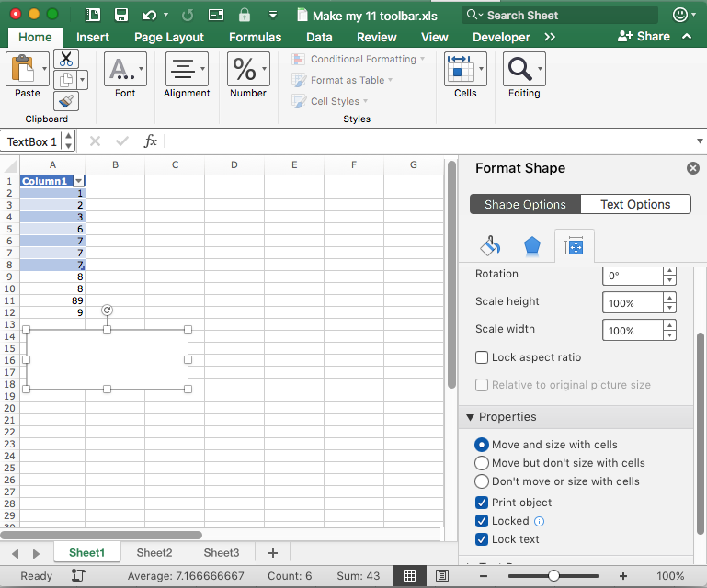
Task: Open Column1 filter dropdown
Action: coord(79,181)
